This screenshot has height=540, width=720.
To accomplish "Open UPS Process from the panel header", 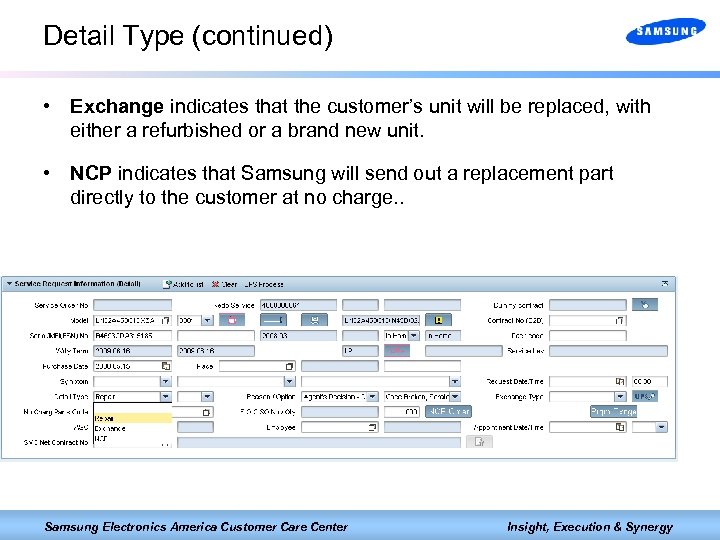I will click(x=264, y=284).
